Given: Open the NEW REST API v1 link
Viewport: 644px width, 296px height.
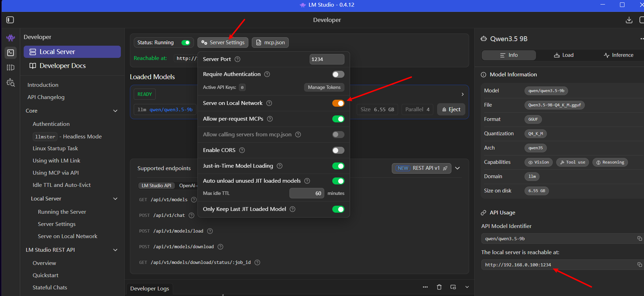Looking at the screenshot, I should [421, 168].
